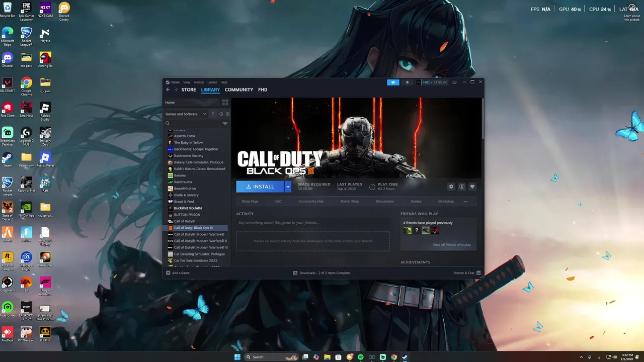Click the library search field

(x=193, y=124)
